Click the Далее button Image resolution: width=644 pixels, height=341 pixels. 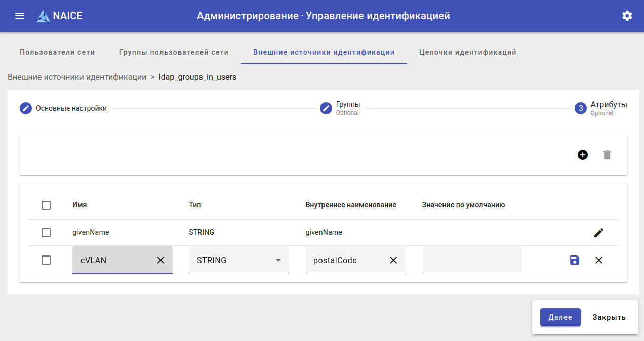click(560, 317)
